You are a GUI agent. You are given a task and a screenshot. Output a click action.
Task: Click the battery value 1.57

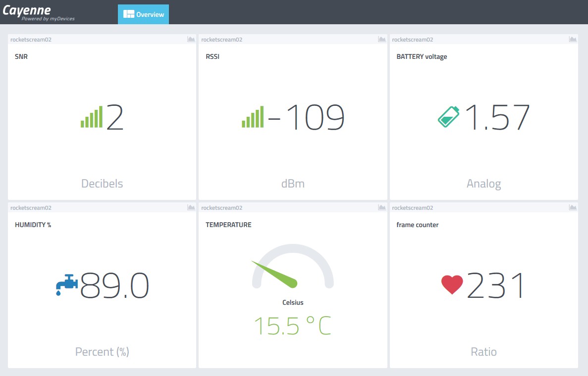(x=498, y=117)
